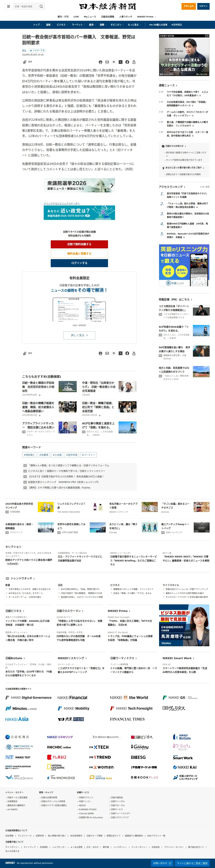Viewport: 215px width, 868px height.
Task: Save article with paperclip icon above article
Action: 25,62
